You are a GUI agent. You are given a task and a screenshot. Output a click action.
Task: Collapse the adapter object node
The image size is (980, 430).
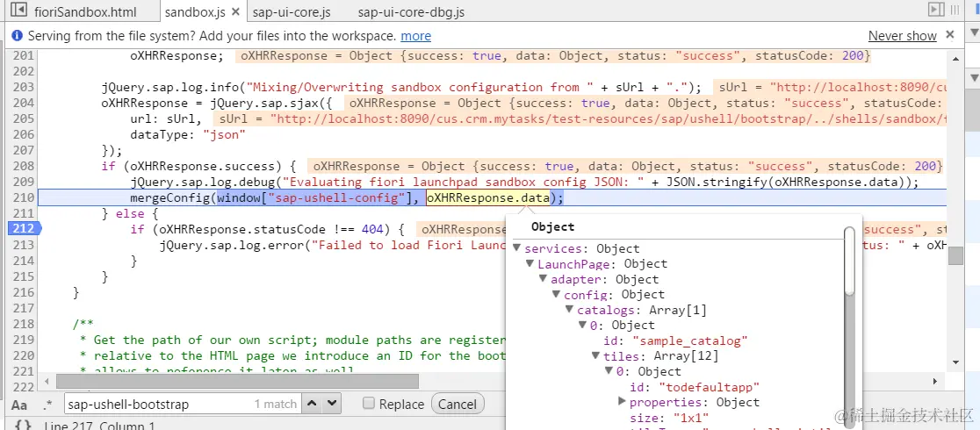click(543, 279)
